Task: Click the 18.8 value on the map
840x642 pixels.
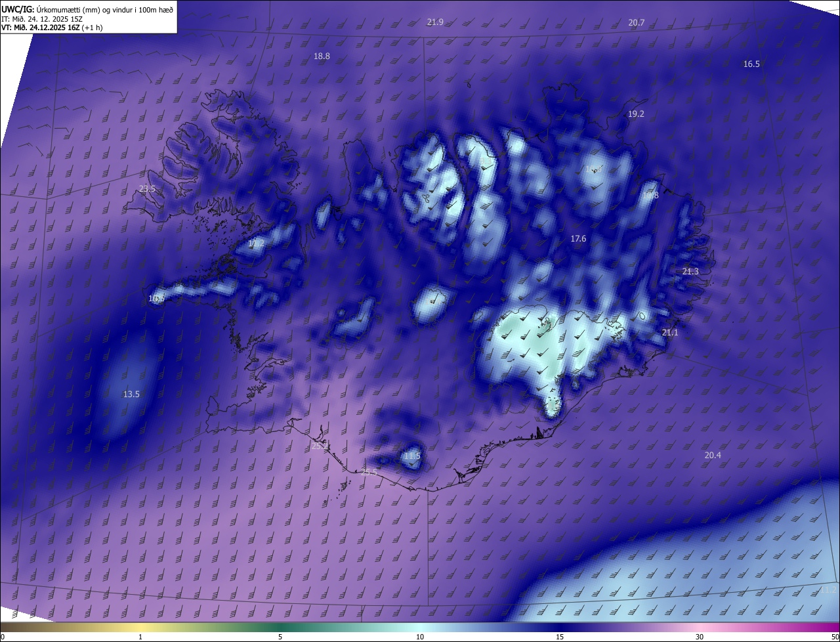Action: click(x=322, y=56)
